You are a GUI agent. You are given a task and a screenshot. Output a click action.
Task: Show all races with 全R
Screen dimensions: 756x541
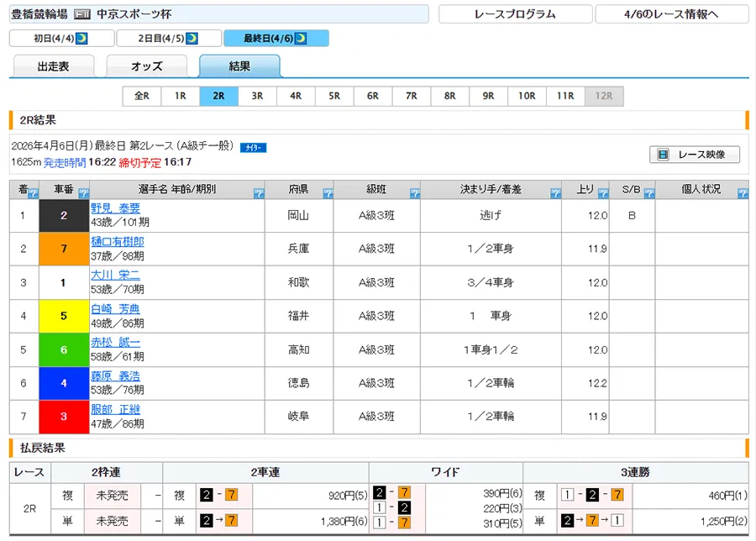[x=141, y=96]
